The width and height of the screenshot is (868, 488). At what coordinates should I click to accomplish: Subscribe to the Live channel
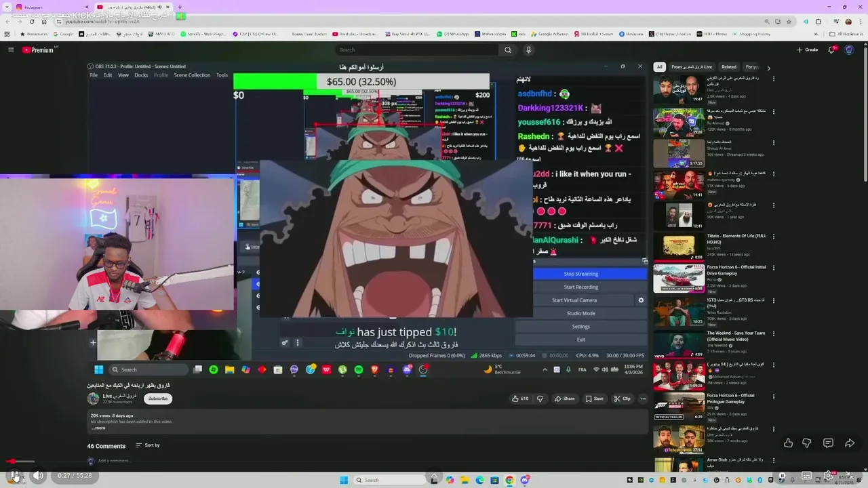pyautogui.click(x=158, y=399)
